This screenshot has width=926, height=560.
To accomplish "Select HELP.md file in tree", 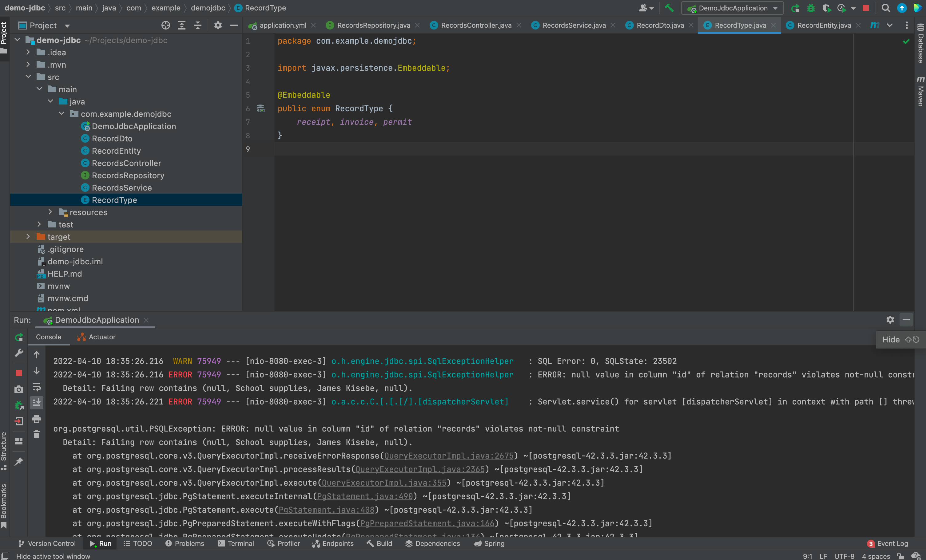I will click(64, 274).
